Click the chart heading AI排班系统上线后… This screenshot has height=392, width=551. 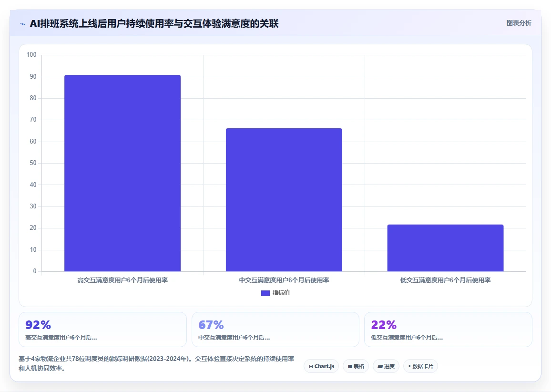point(154,23)
